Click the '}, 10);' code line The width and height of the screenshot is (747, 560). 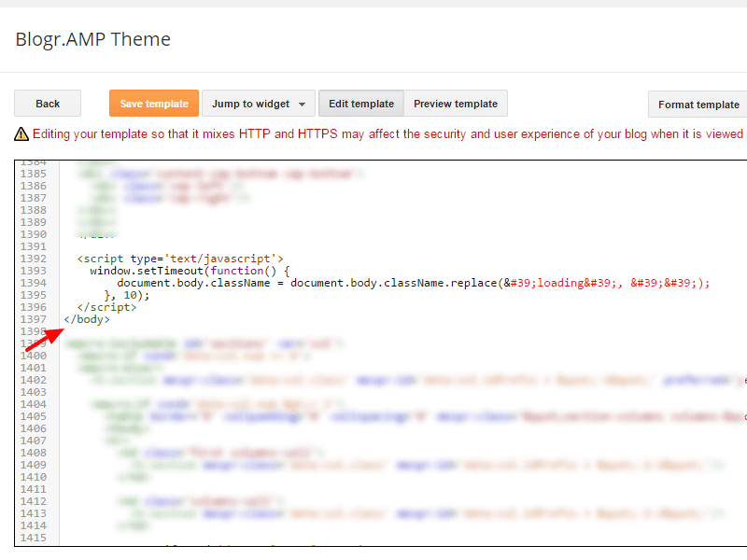(127, 295)
